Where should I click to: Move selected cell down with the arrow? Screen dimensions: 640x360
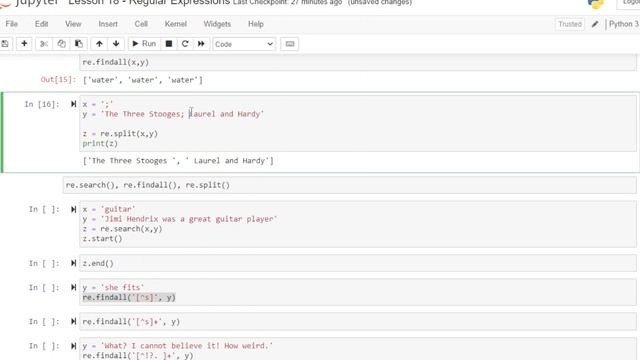point(116,44)
